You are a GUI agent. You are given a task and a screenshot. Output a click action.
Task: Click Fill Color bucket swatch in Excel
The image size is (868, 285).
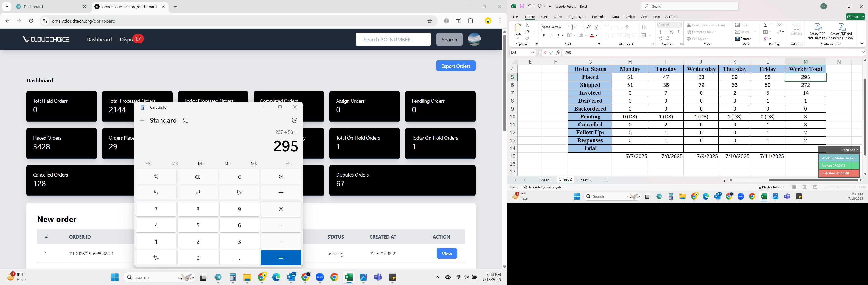tap(581, 35)
